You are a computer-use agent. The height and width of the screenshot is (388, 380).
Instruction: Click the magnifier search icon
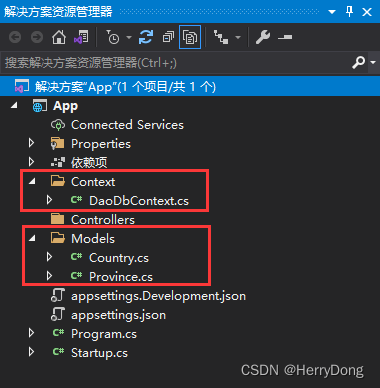tap(359, 62)
